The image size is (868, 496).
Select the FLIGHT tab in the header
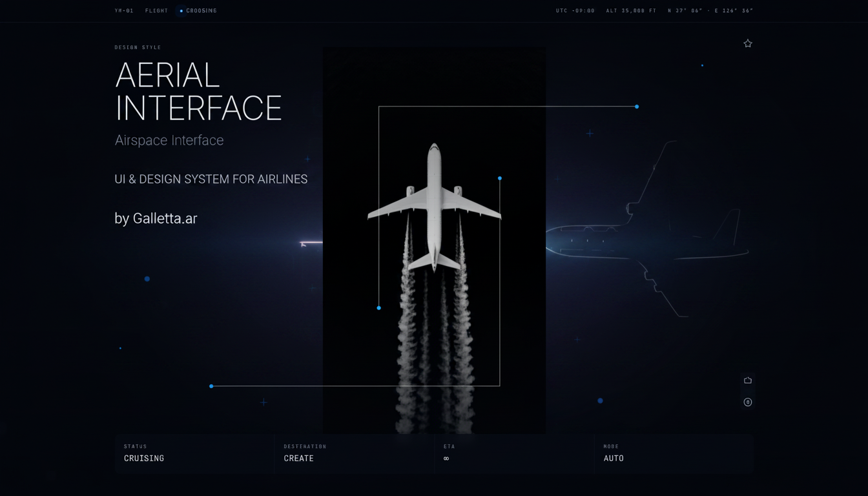pyautogui.click(x=157, y=10)
